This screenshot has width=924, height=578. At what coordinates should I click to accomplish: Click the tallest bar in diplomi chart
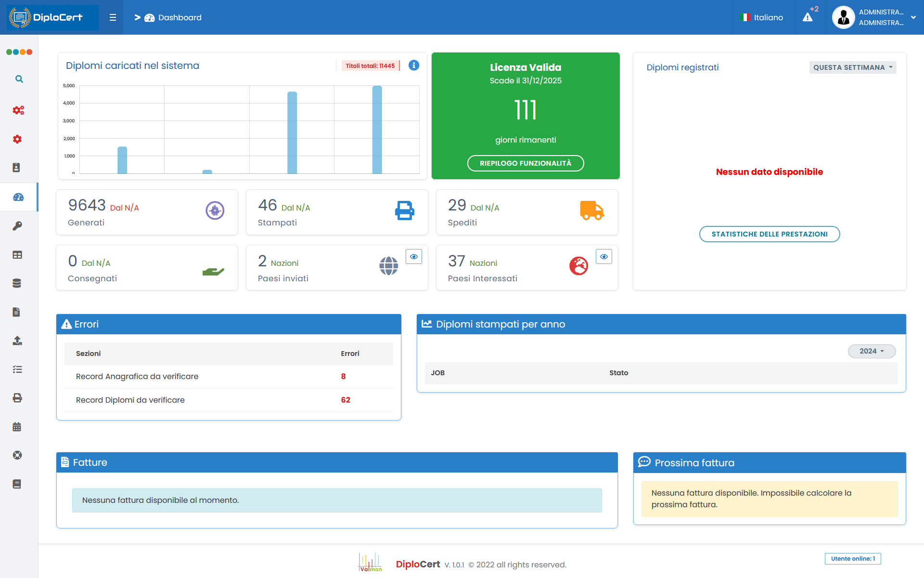tap(377, 130)
